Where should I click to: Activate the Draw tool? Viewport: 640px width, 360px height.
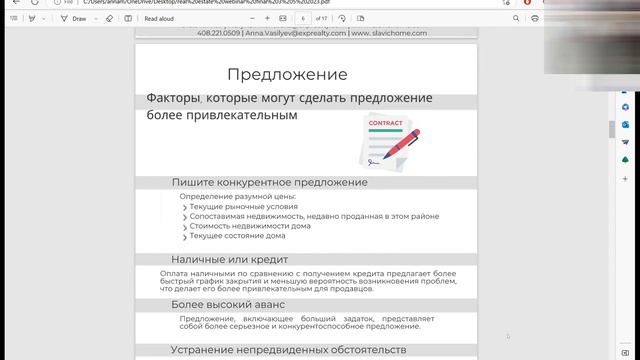pyautogui.click(x=73, y=19)
